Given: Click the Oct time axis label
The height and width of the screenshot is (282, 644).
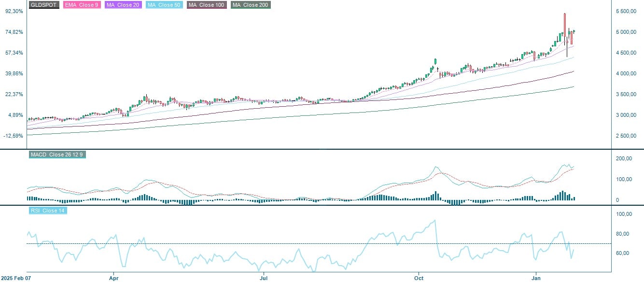Looking at the screenshot, I should pyautogui.click(x=418, y=279).
